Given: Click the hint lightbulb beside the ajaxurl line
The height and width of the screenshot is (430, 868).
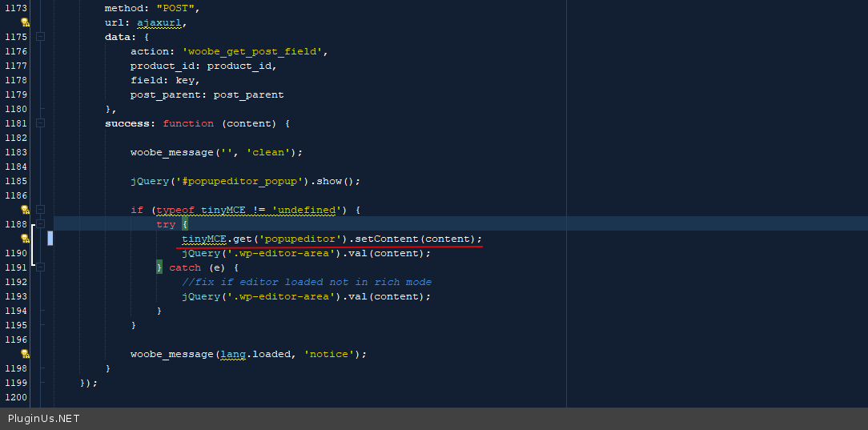Looking at the screenshot, I should [x=25, y=22].
